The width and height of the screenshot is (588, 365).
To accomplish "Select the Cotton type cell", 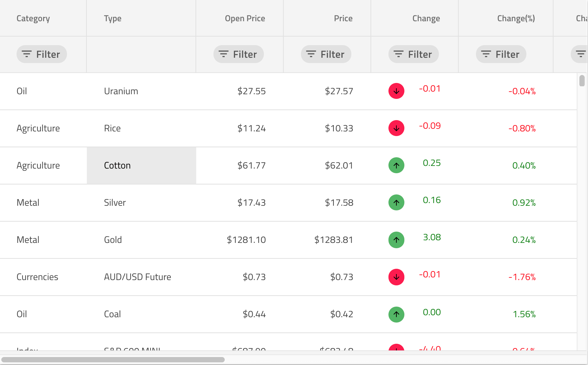I will coord(142,166).
